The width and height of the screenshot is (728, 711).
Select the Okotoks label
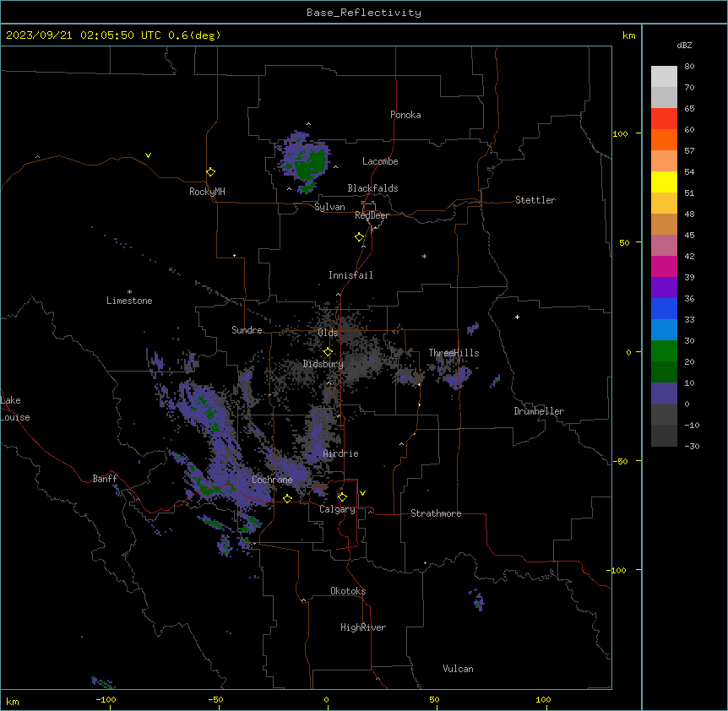click(348, 591)
